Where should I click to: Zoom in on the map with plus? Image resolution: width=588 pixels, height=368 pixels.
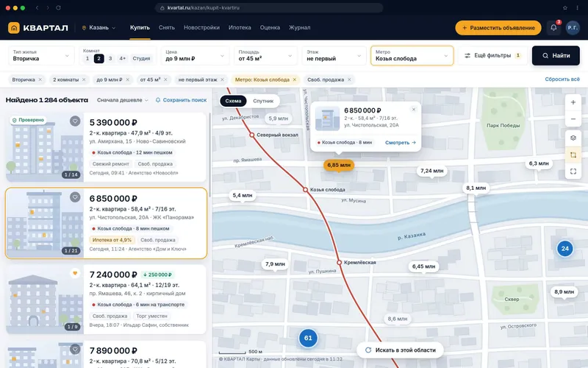573,102
